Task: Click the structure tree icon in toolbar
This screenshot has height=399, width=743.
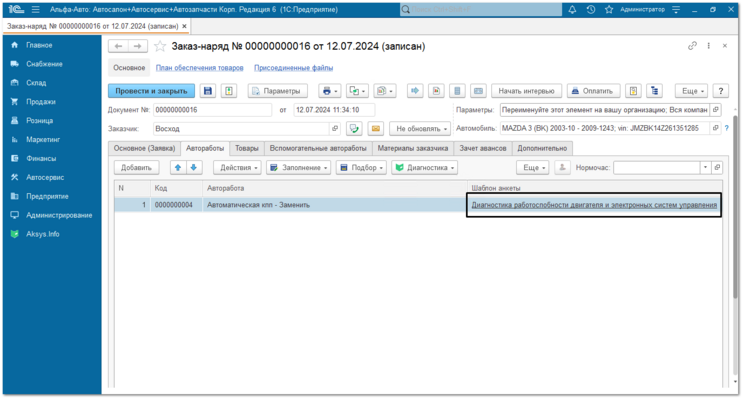Action: (x=654, y=91)
